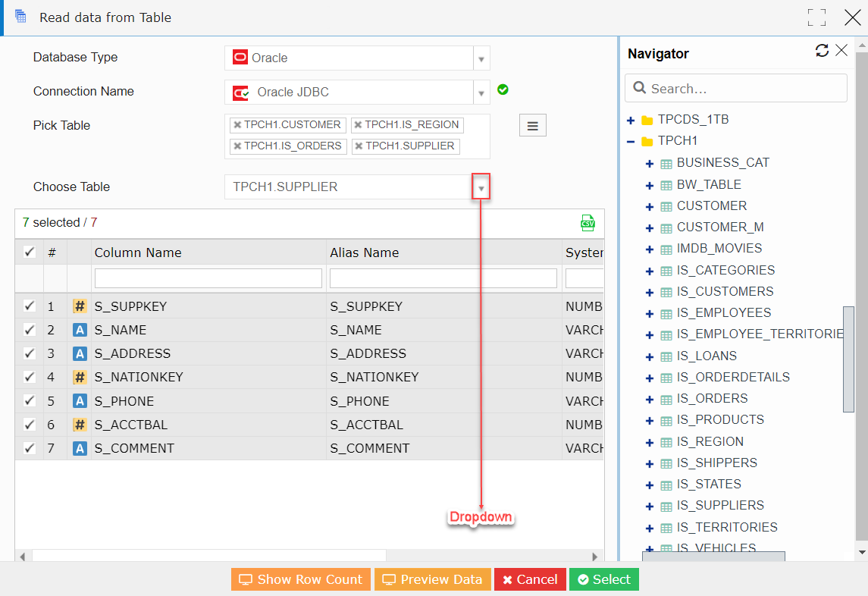Open the hamburger menu next to Pick Table
Image resolution: width=868 pixels, height=596 pixels.
click(533, 124)
